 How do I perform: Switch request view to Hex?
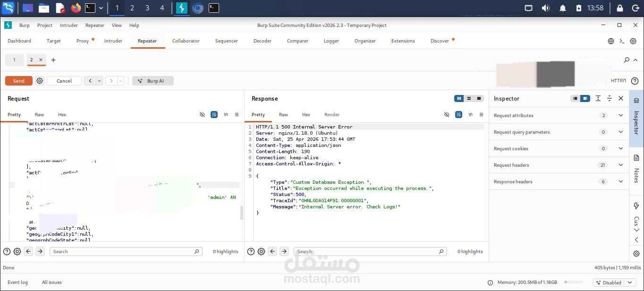(62, 114)
